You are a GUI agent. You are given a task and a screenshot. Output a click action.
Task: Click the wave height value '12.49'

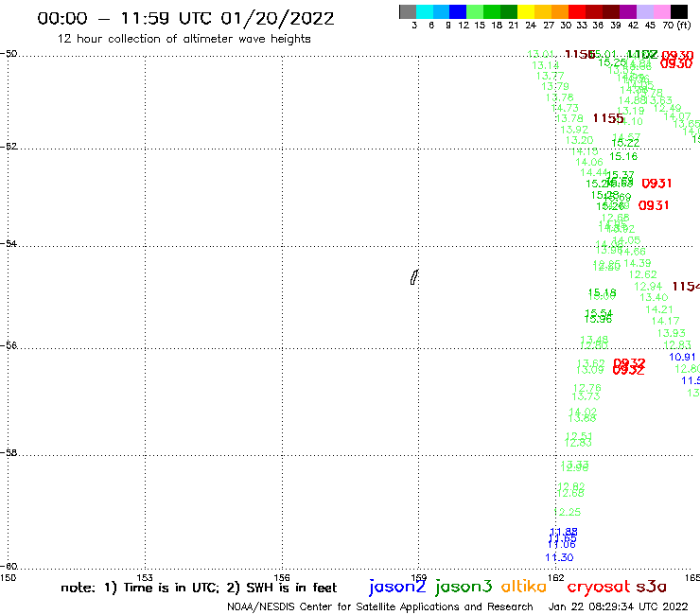point(667,108)
